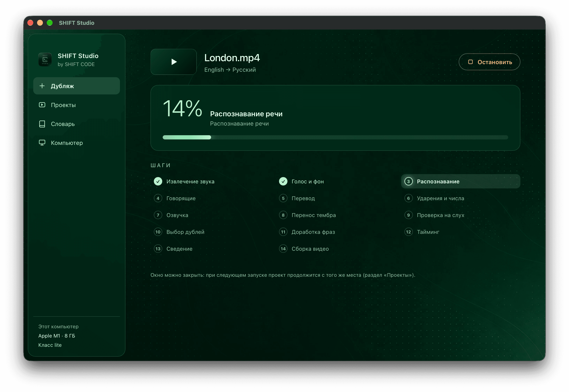Viewport: 569px width, 392px height.
Task: Click the speech recognition progress bar
Action: [335, 137]
